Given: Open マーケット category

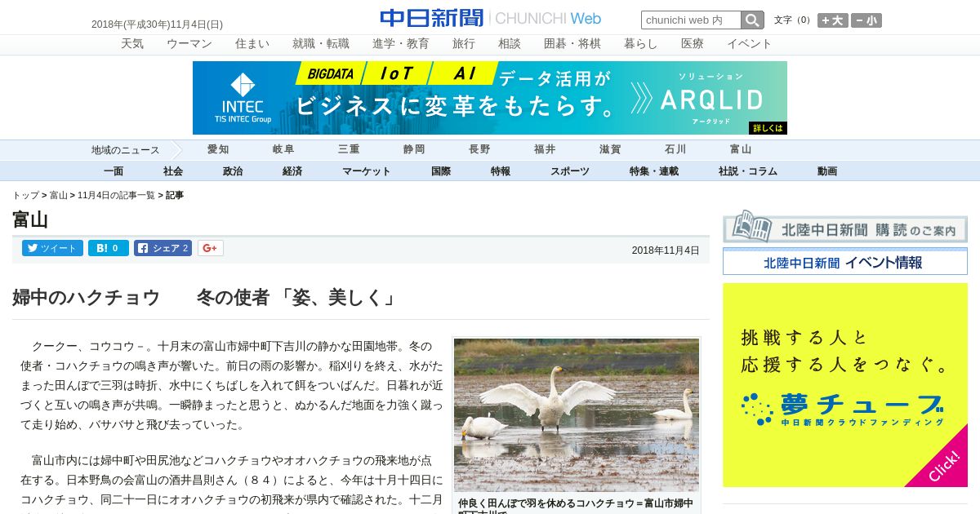Looking at the screenshot, I should [367, 171].
